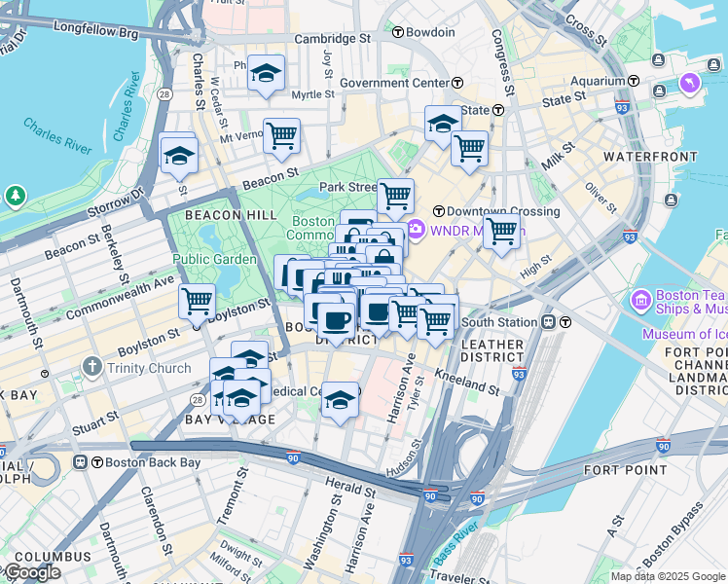This screenshot has height=584, width=728.
Task: Click the Boston Back Bay station icon
Action: (x=80, y=462)
